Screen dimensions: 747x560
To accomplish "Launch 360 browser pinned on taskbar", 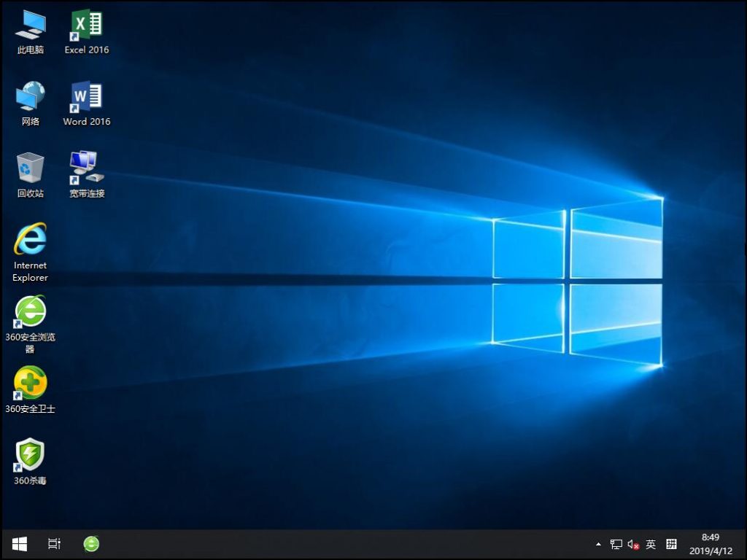I will [x=91, y=544].
